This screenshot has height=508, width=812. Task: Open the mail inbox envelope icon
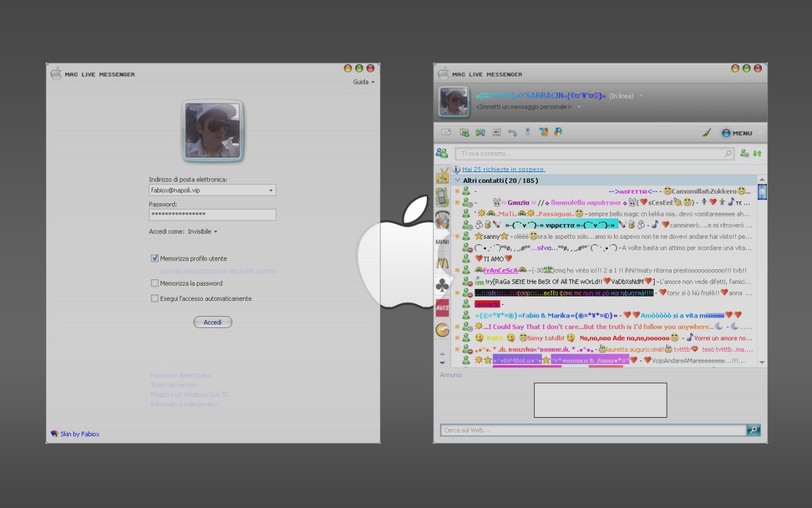[x=446, y=132]
